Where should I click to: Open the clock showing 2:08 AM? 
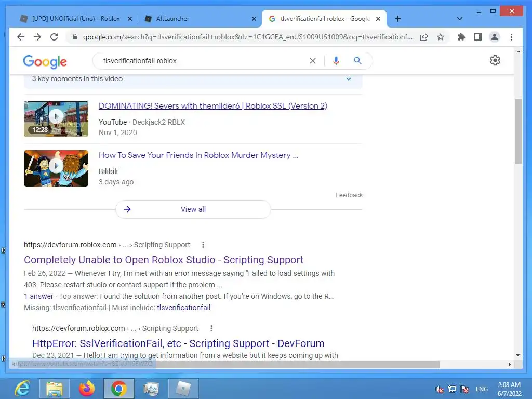click(509, 389)
